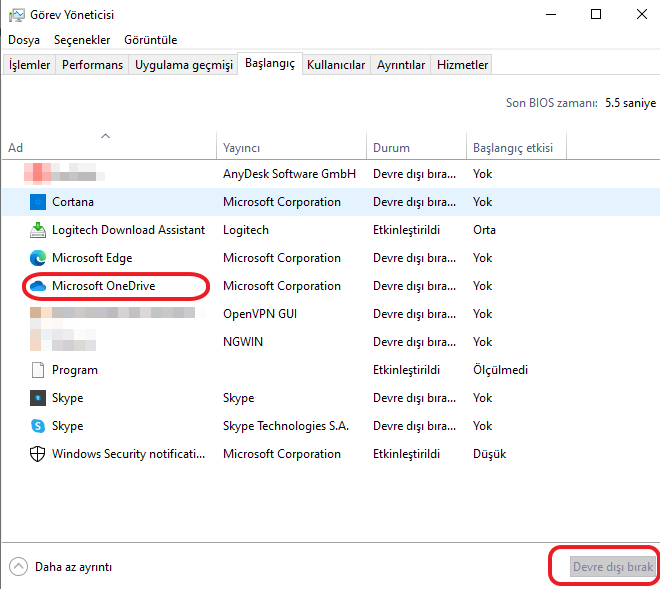Click the Task Manager title bar icon
This screenshot has width=660, height=589.
coord(17,15)
